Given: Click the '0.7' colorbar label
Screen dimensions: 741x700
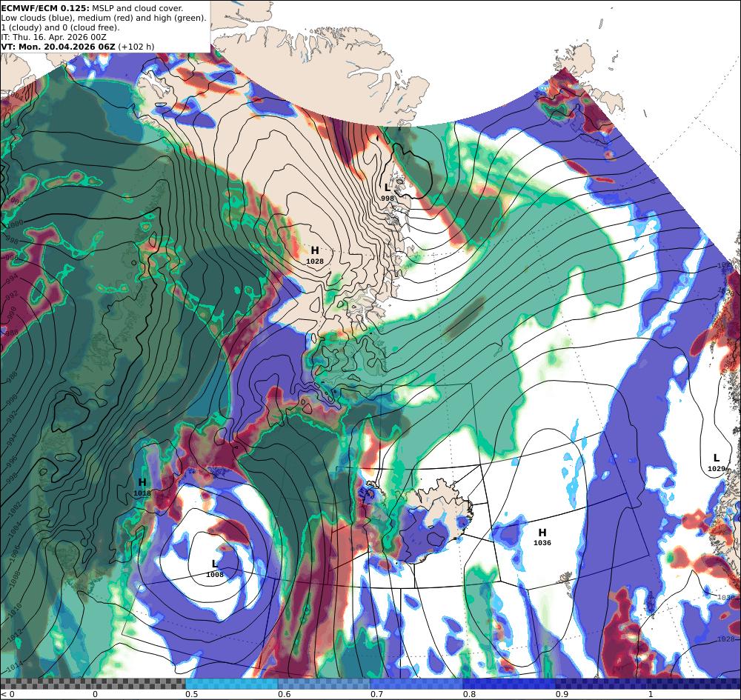Looking at the screenshot, I should click(376, 694).
